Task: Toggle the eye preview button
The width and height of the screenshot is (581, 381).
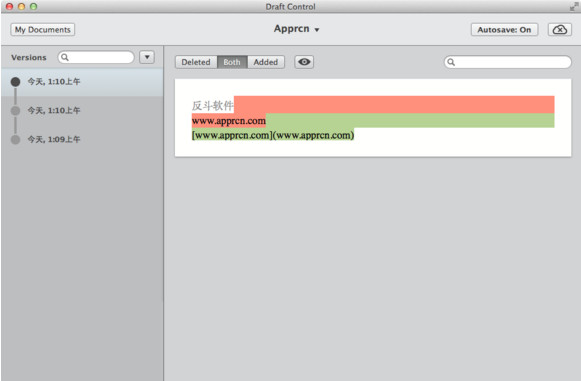Action: click(x=304, y=62)
